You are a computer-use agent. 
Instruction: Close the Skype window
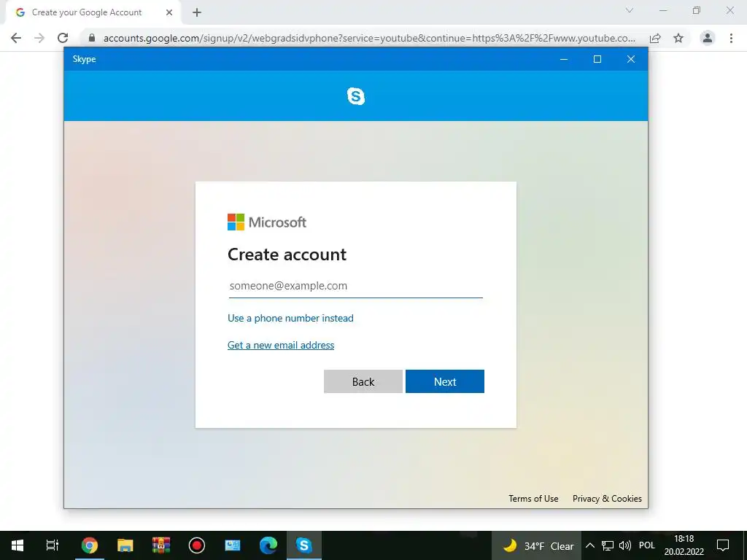click(631, 59)
